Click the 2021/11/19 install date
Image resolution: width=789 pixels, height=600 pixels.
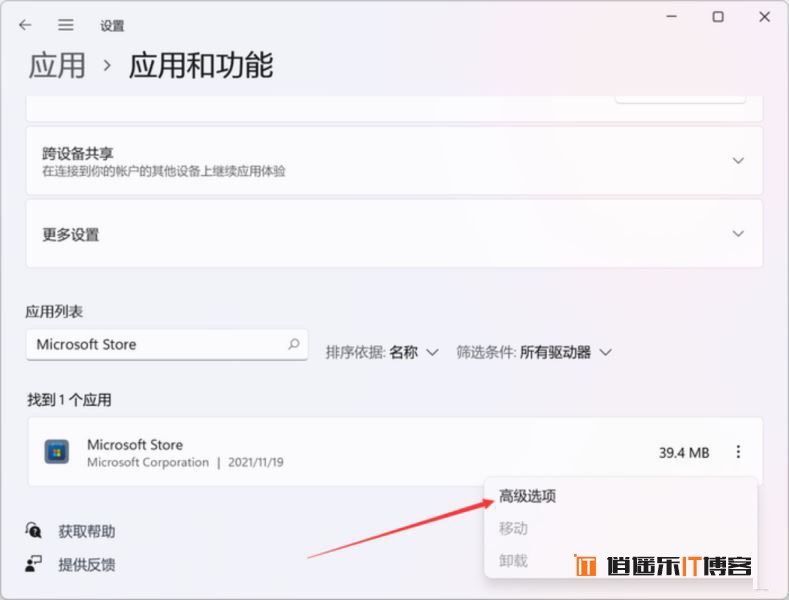(256, 462)
